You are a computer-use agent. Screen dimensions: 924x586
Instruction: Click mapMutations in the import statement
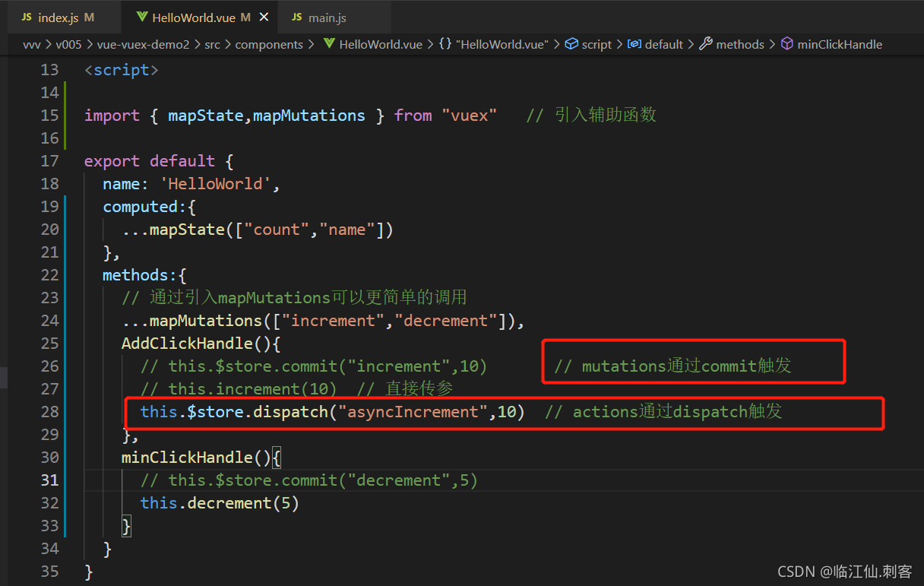[x=309, y=116]
